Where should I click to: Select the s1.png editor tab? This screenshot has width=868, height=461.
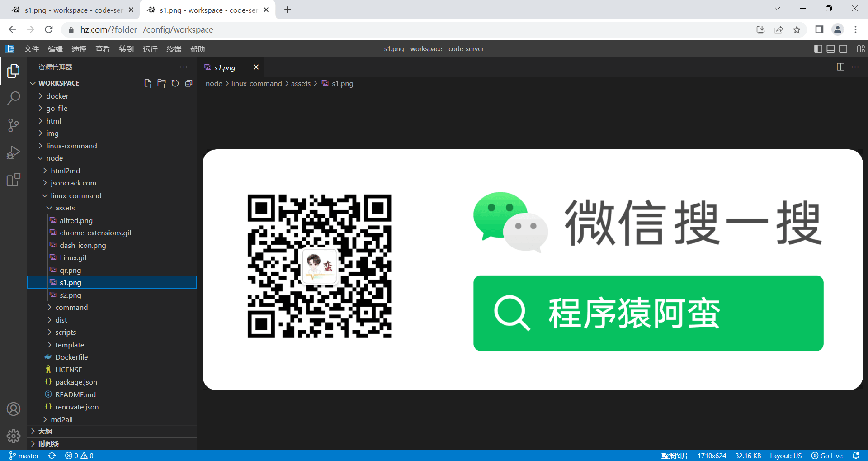point(225,67)
